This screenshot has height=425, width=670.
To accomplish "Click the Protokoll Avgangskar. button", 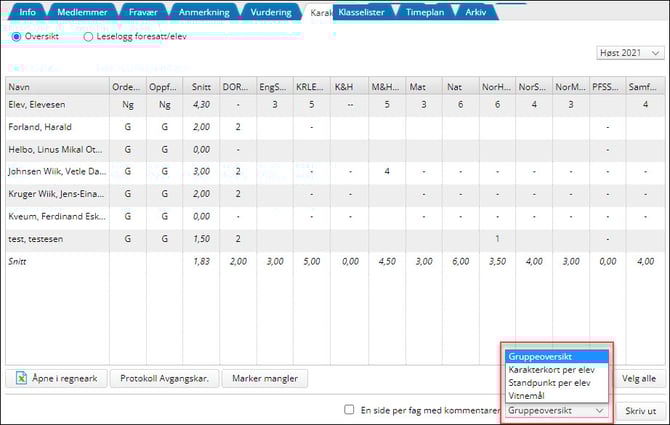I will [x=164, y=379].
